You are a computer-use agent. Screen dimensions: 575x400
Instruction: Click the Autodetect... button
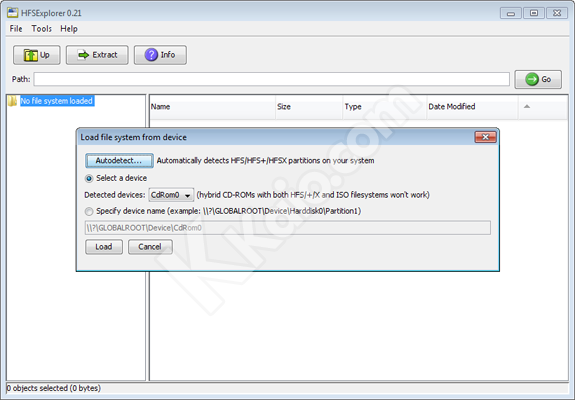click(x=119, y=161)
